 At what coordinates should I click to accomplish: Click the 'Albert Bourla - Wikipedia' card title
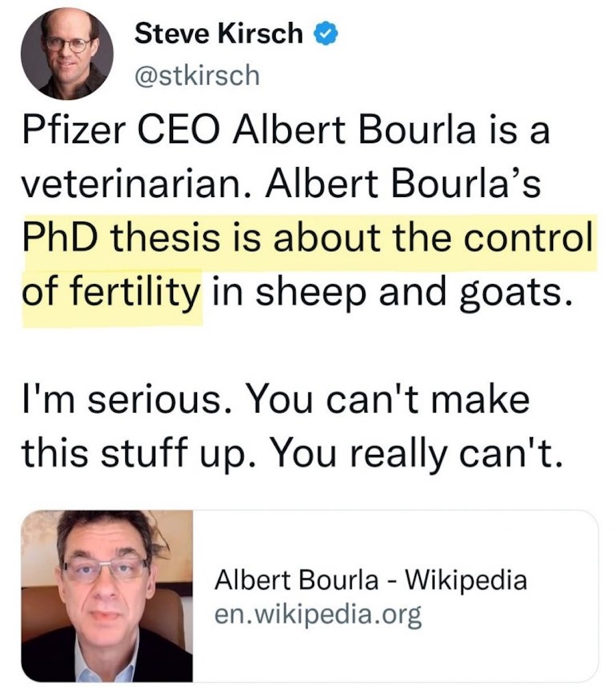370,581
